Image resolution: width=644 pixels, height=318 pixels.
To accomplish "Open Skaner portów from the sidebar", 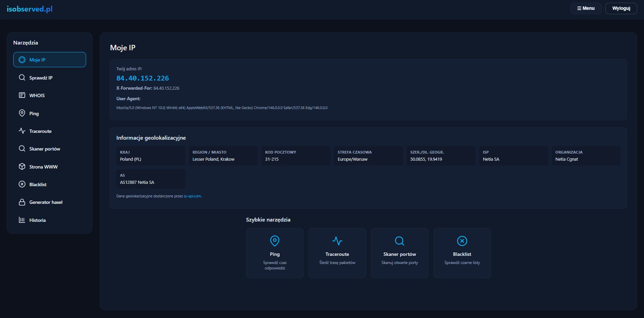I will point(50,148).
